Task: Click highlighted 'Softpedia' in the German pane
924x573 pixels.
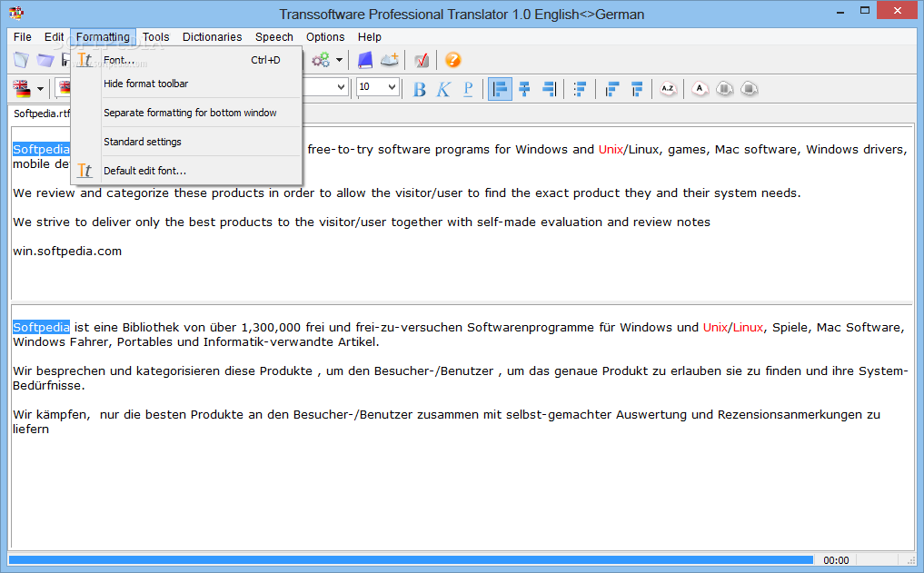Action: pyautogui.click(x=41, y=327)
